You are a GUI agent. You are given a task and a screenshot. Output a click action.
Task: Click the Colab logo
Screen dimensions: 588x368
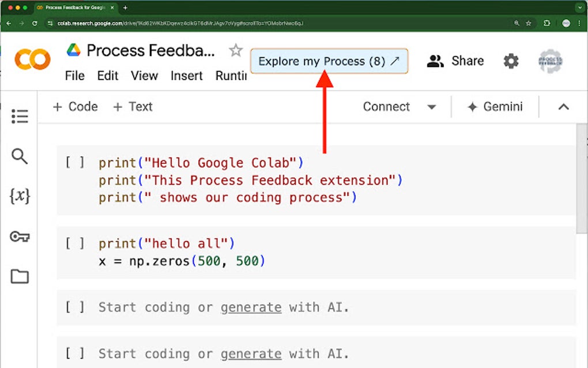(32, 59)
